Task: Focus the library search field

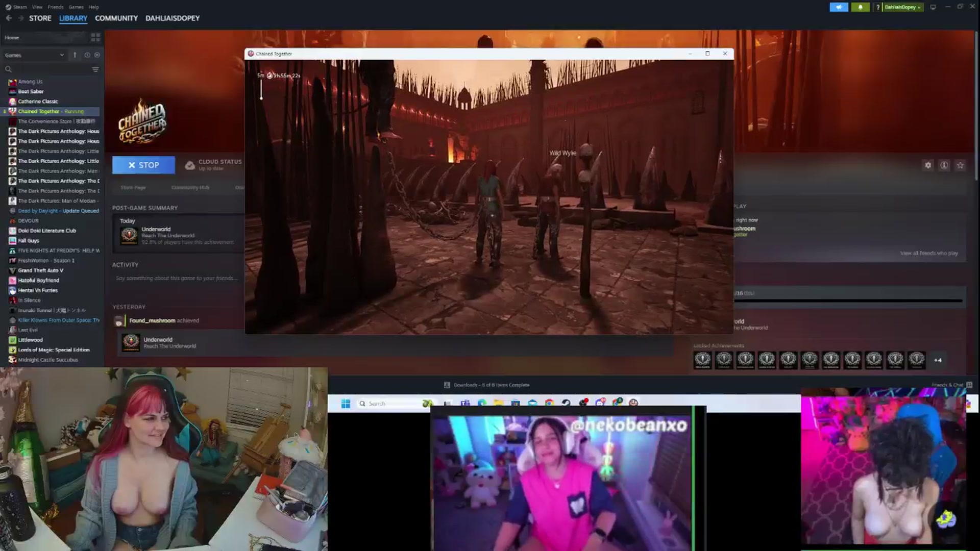Action: (47, 69)
